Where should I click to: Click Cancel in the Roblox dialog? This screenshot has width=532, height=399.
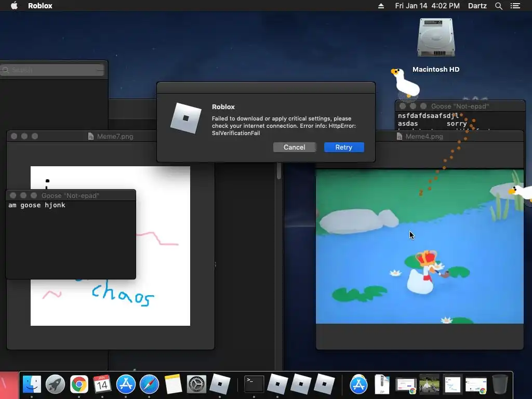[x=294, y=147]
